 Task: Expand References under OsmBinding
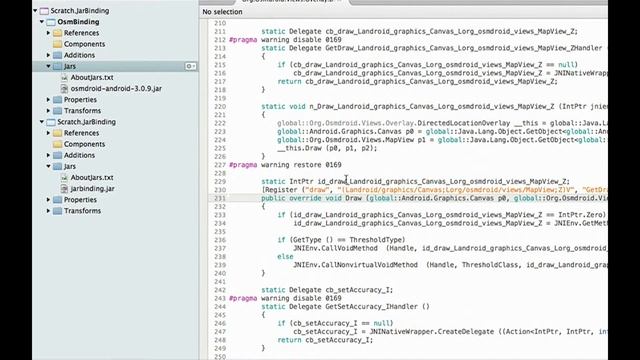[49, 33]
